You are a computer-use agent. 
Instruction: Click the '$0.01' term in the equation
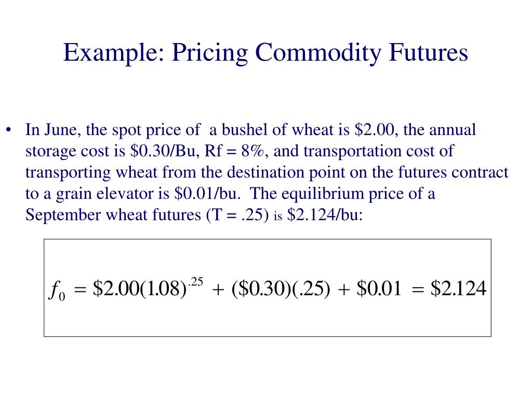point(379,289)
